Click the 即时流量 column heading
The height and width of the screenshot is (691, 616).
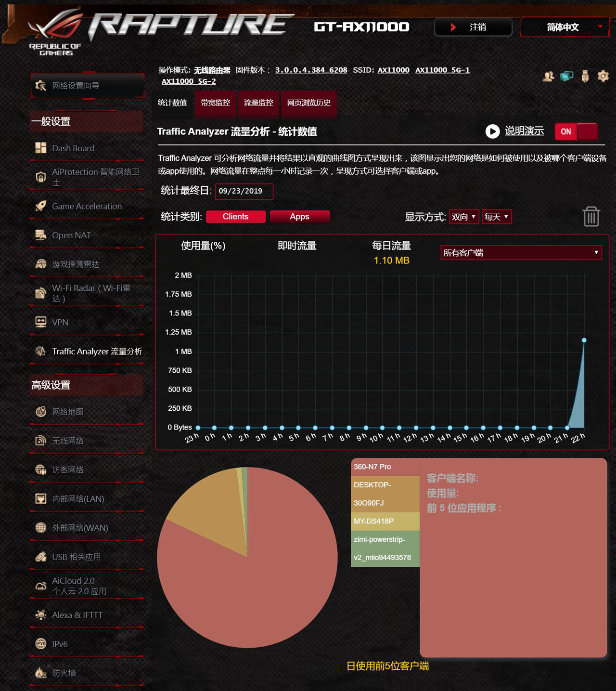297,246
